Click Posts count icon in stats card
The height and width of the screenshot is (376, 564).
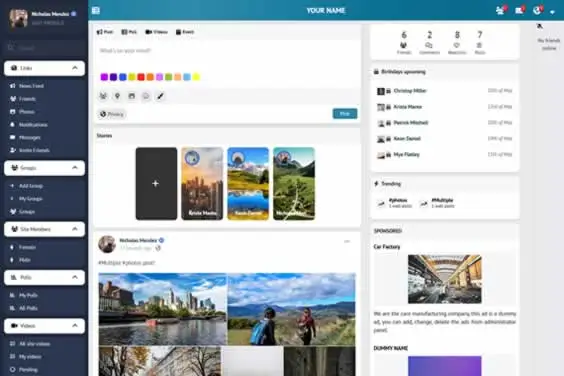tap(479, 45)
